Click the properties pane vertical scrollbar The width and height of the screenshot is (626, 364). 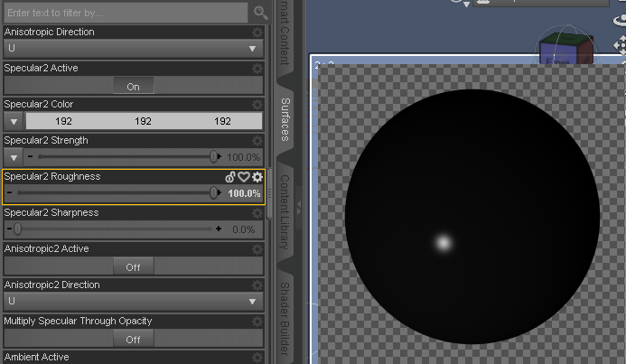click(x=269, y=193)
